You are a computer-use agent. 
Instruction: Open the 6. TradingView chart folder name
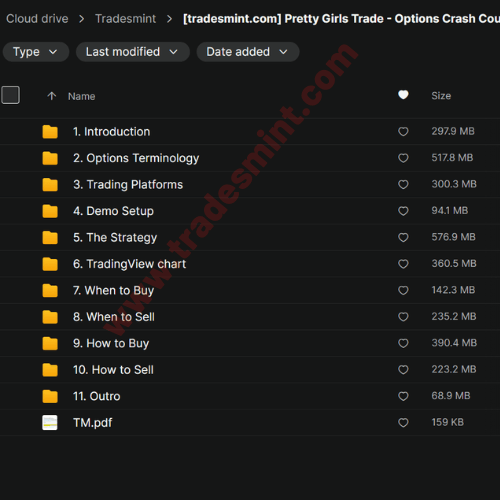click(x=129, y=264)
